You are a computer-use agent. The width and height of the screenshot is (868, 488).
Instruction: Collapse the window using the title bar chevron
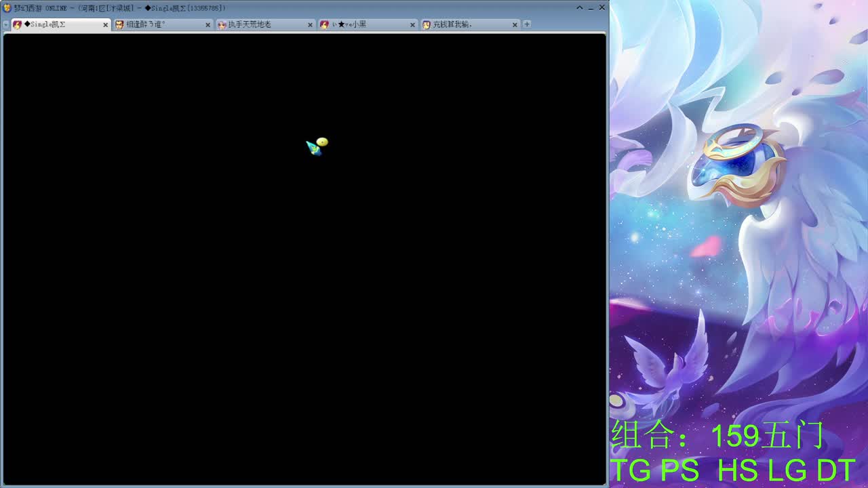click(580, 7)
